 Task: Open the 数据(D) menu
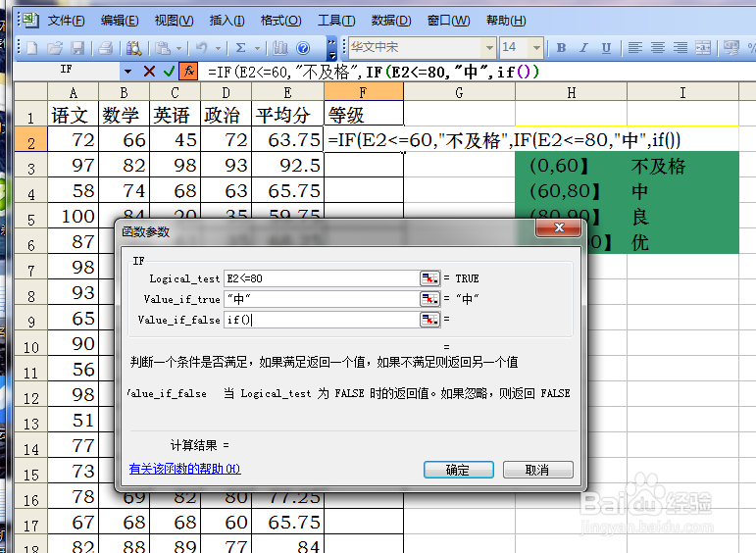coord(391,21)
